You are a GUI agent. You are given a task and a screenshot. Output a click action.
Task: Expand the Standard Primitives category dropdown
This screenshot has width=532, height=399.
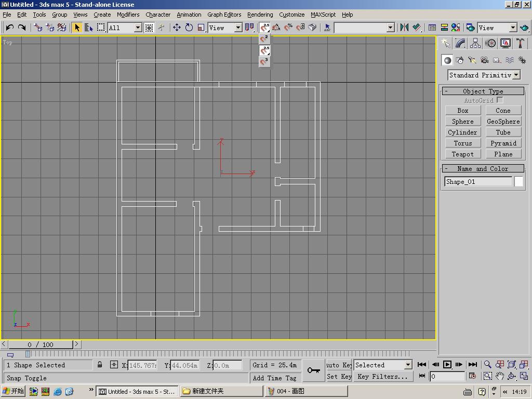[x=516, y=75]
